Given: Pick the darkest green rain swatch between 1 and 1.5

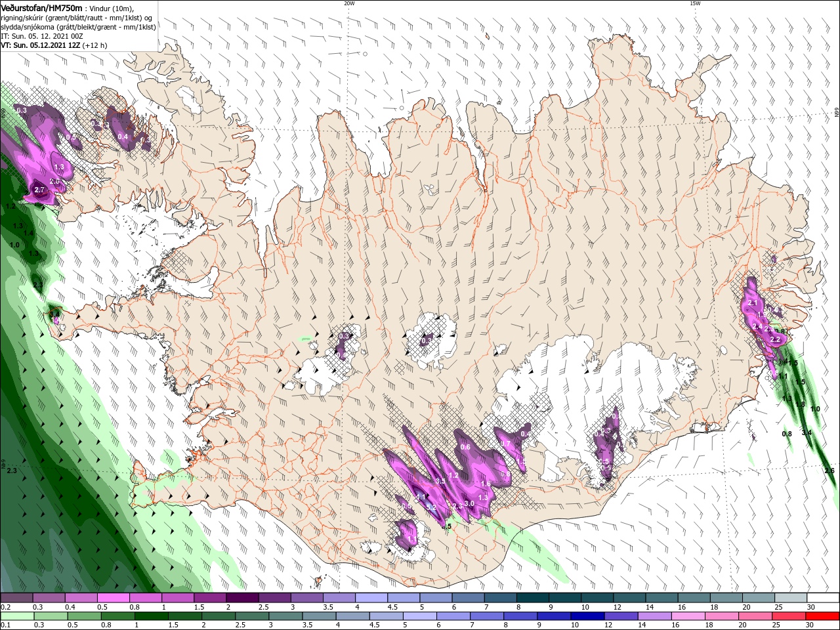Looking at the screenshot, I should [x=151, y=616].
